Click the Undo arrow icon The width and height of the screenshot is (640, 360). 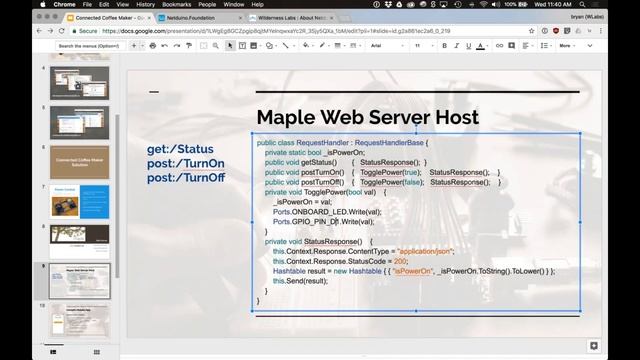tap(164, 46)
